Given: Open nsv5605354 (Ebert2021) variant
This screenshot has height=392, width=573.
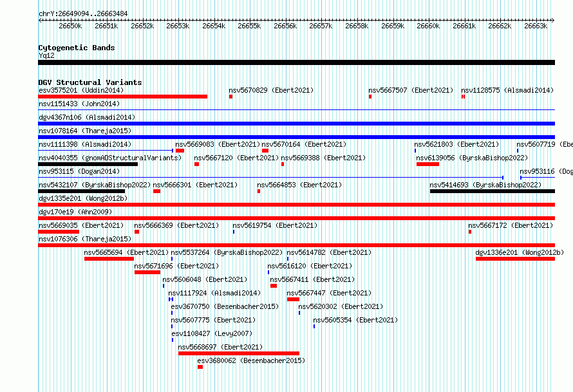Looking at the screenshot, I should click(x=355, y=320).
